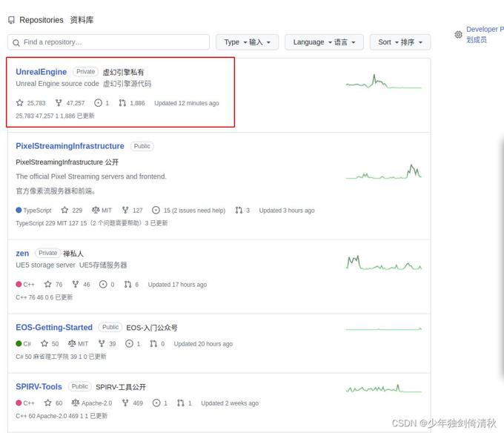504x433 pixels.
Task: Click SPIRV-Tools pull requests icon
Action: (x=181, y=403)
